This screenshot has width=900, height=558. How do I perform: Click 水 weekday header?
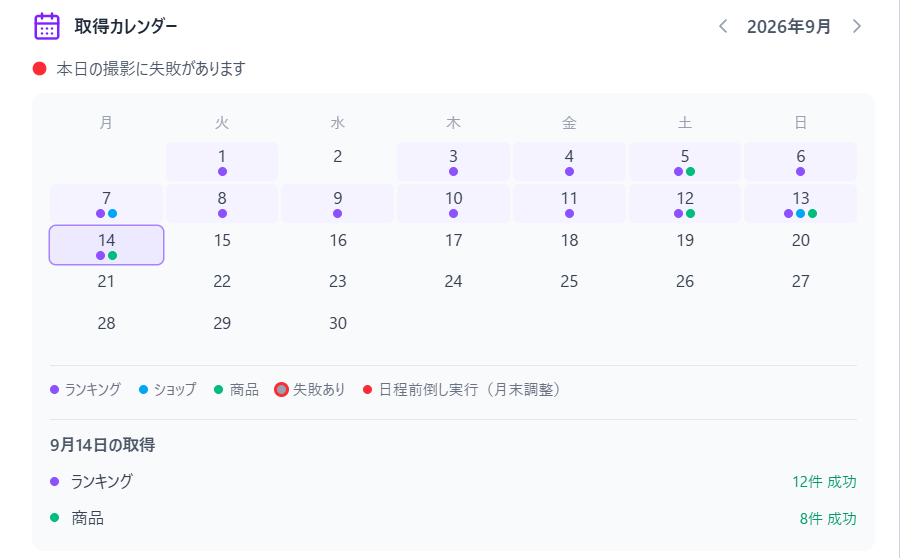[x=338, y=122]
